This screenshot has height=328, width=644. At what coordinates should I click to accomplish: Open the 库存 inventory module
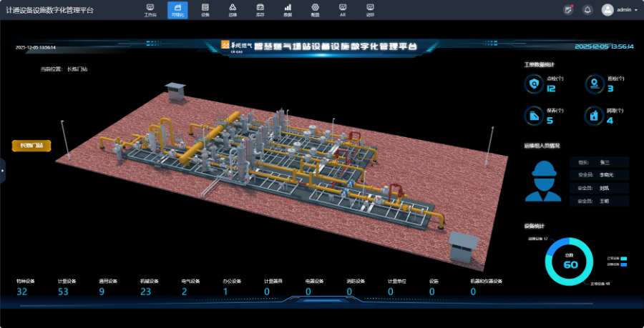[260, 9]
